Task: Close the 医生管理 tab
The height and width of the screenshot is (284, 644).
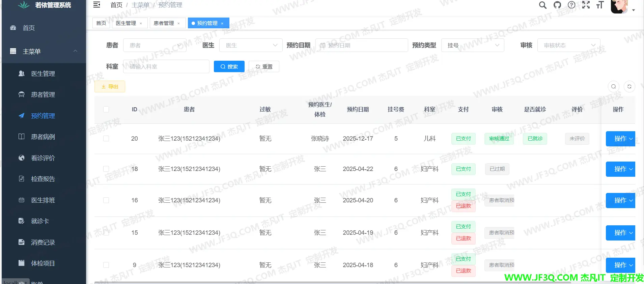Action: [x=141, y=23]
